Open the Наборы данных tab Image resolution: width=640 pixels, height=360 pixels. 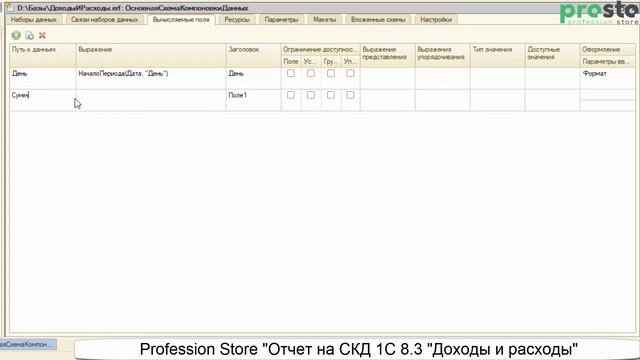point(34,20)
